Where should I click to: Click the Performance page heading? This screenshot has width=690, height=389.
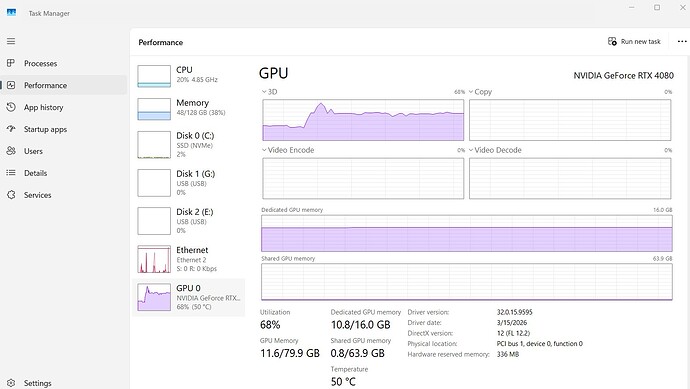coord(161,42)
